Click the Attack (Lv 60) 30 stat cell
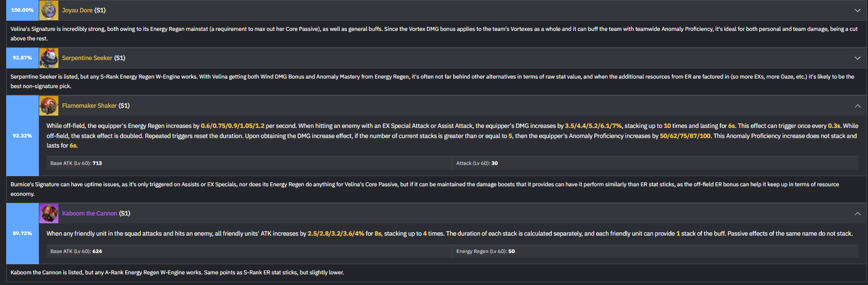The width and height of the screenshot is (868, 285). [655, 163]
